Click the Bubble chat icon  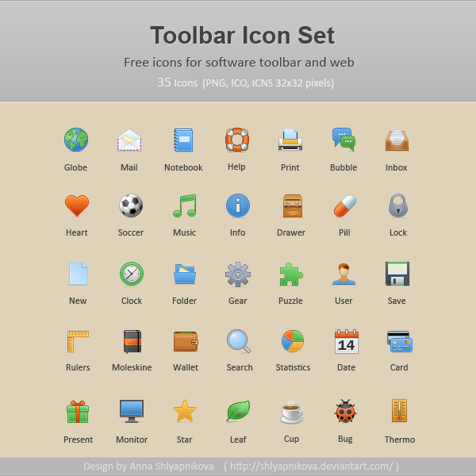[344, 140]
